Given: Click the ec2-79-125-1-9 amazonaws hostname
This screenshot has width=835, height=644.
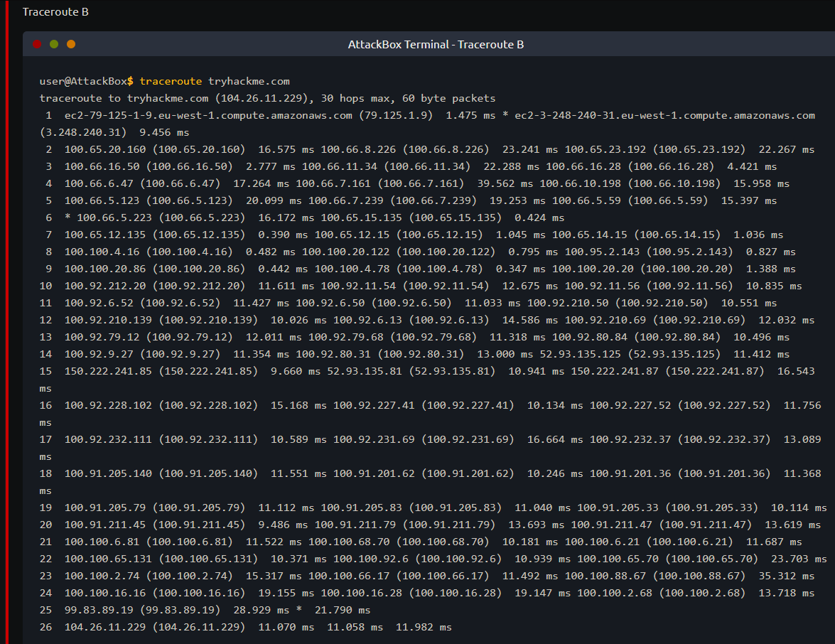Looking at the screenshot, I should 208,116.
